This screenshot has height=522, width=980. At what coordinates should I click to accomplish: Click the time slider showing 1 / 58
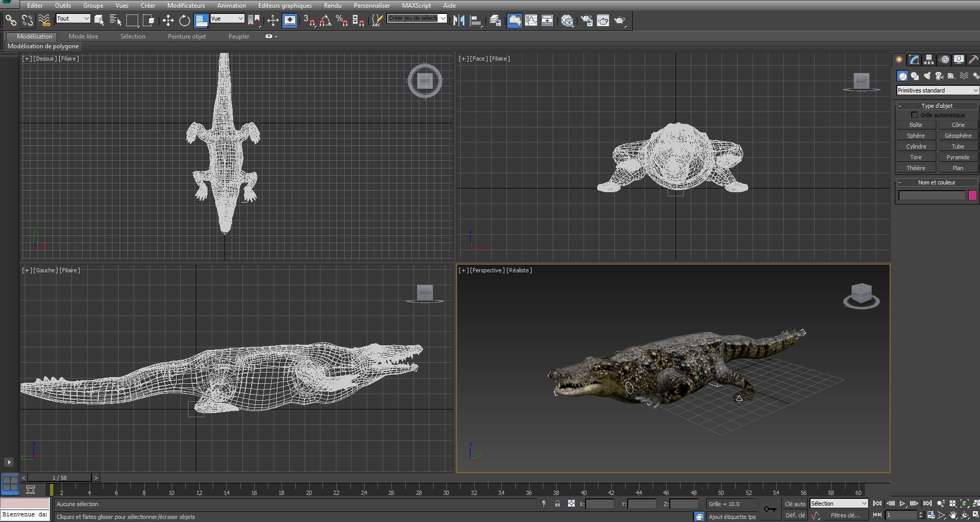click(60, 478)
